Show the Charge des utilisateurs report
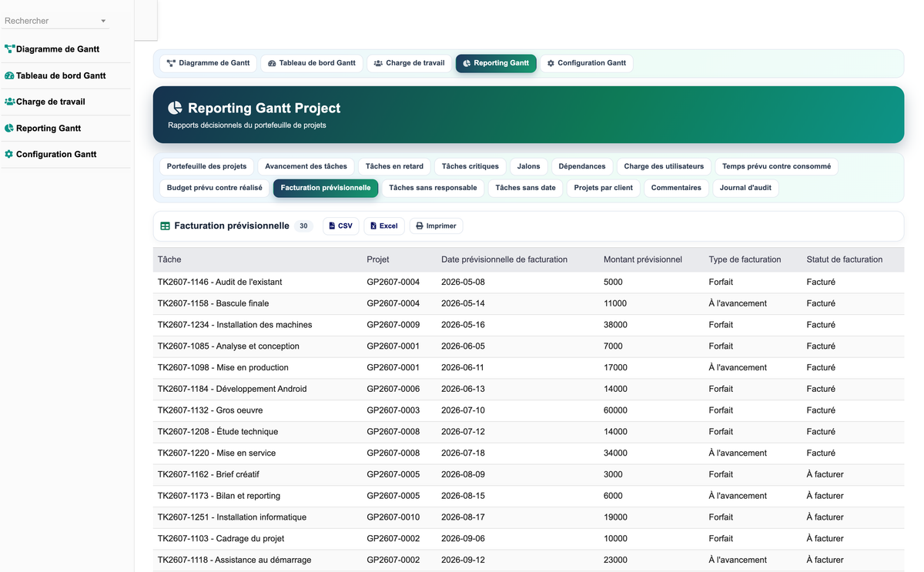 tap(664, 166)
